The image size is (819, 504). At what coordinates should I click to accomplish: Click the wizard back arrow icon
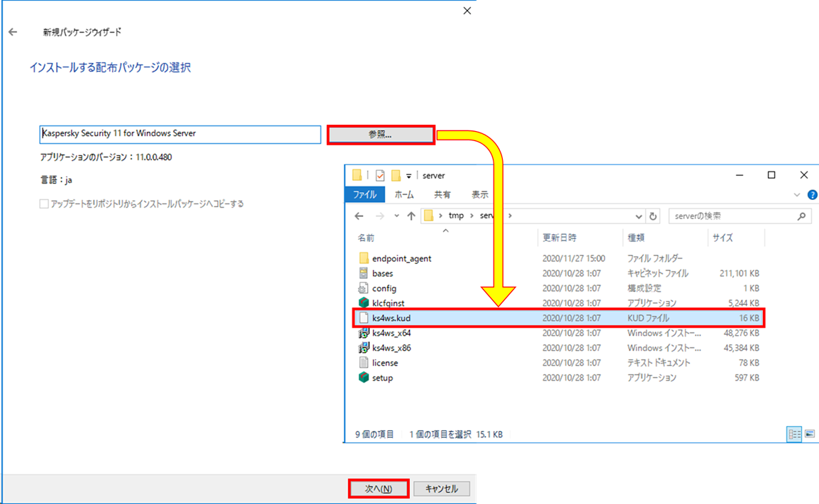click(x=13, y=32)
